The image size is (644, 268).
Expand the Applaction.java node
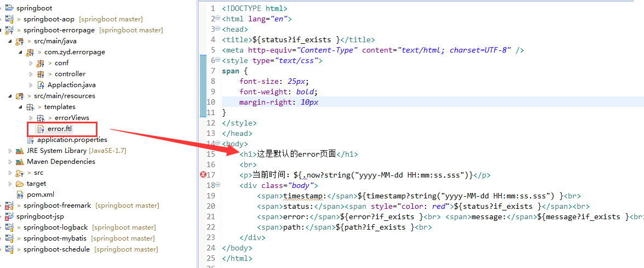click(31, 84)
